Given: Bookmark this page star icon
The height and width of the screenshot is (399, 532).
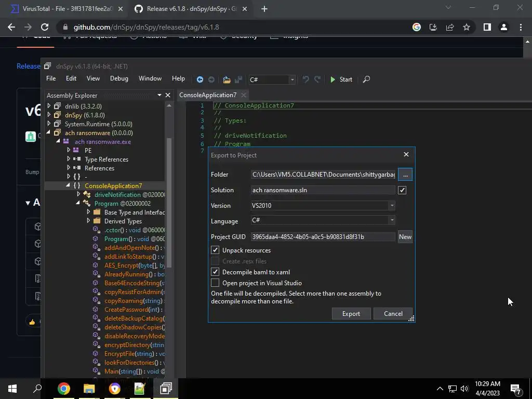Looking at the screenshot, I should click(467, 27).
